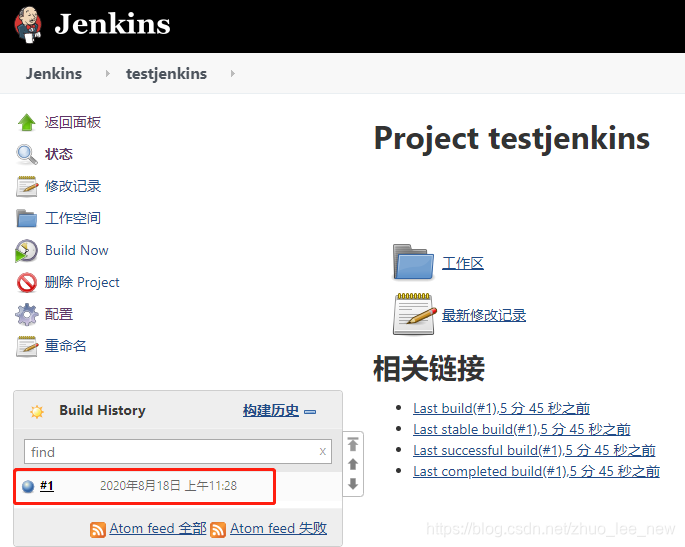Viewport: 685px width, 547px height.
Task: Click the clock-play icon for Build Now
Action: pos(27,250)
